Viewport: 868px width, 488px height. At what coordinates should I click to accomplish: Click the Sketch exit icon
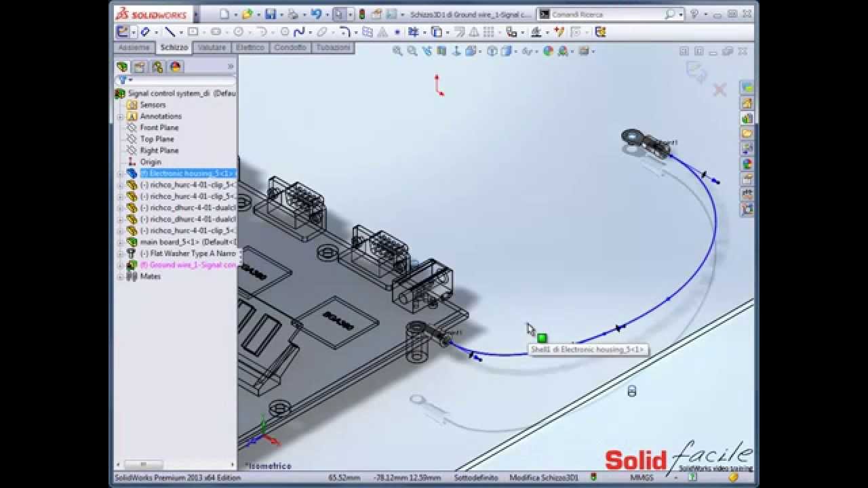pos(123,32)
